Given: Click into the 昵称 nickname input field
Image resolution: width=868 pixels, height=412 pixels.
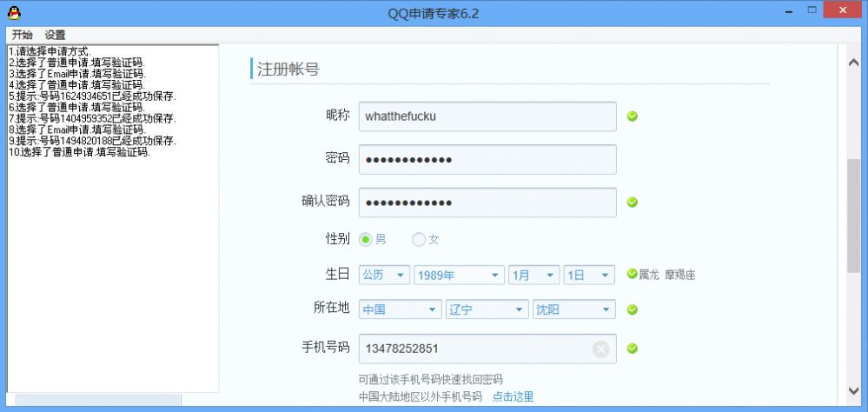Looking at the screenshot, I should [487, 116].
